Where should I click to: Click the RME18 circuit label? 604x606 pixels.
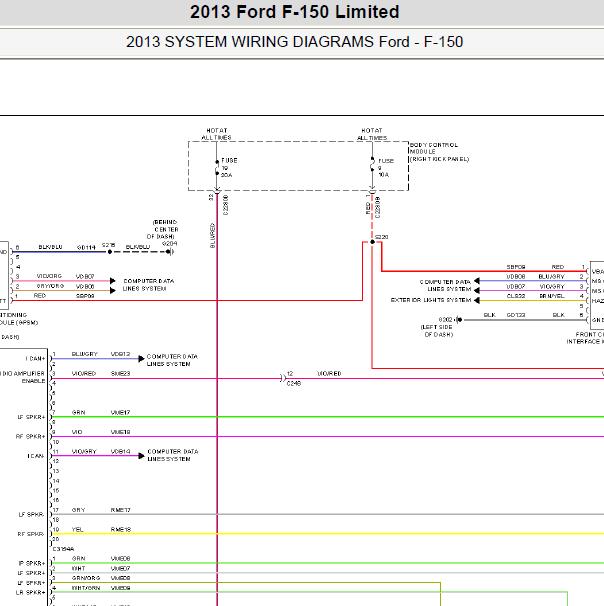point(121,529)
